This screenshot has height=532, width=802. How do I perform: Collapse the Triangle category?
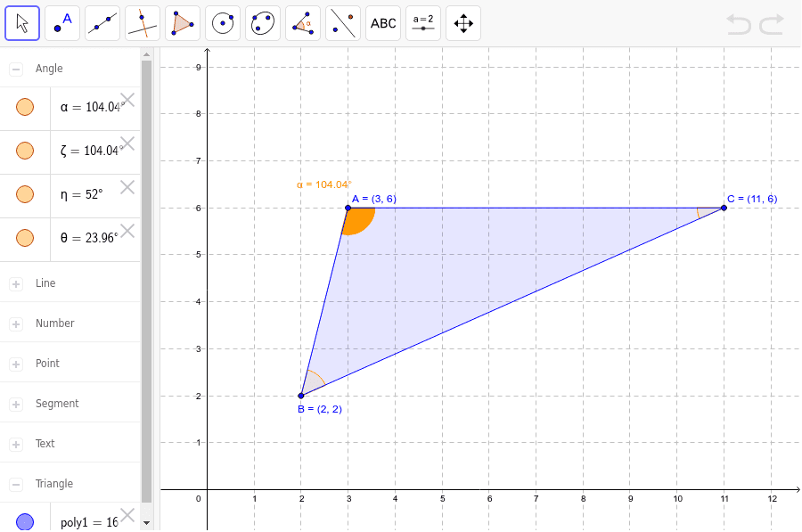pyautogui.click(x=16, y=485)
